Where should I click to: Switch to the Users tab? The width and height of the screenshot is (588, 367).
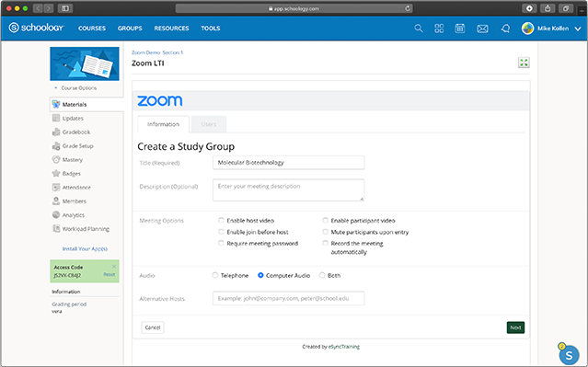(x=209, y=124)
